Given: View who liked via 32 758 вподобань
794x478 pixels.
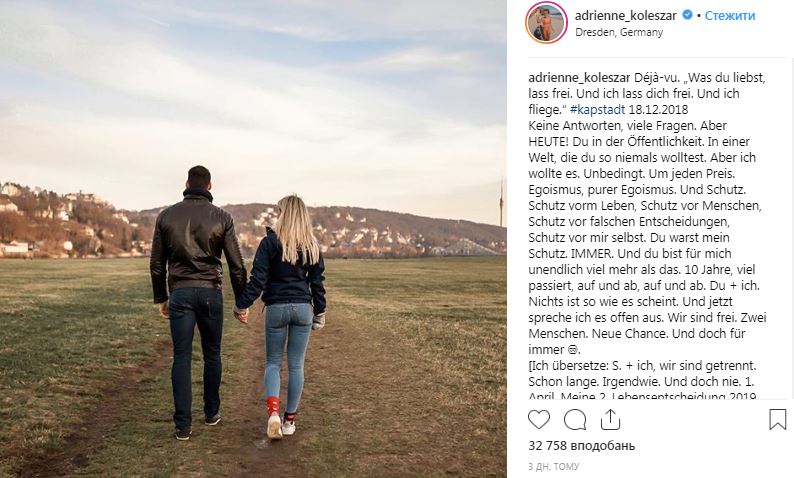Looking at the screenshot, I should pos(581,446).
